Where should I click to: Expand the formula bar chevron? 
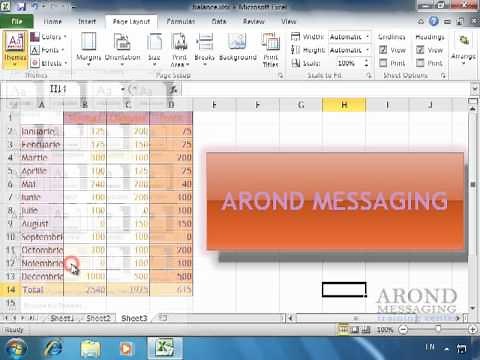click(x=475, y=89)
